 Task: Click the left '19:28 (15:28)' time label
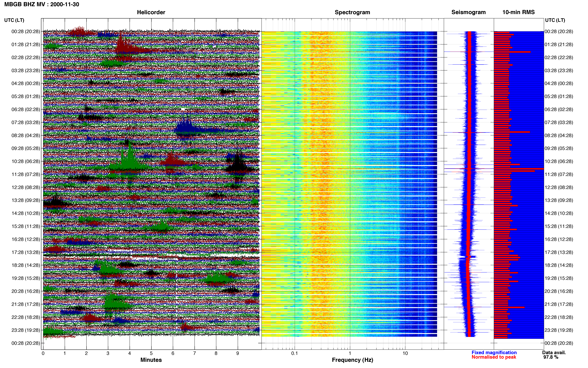click(x=26, y=278)
